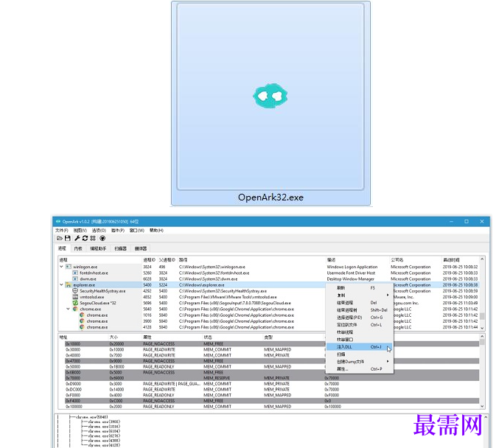Collapse the winlogon.exe process tree

point(61,267)
